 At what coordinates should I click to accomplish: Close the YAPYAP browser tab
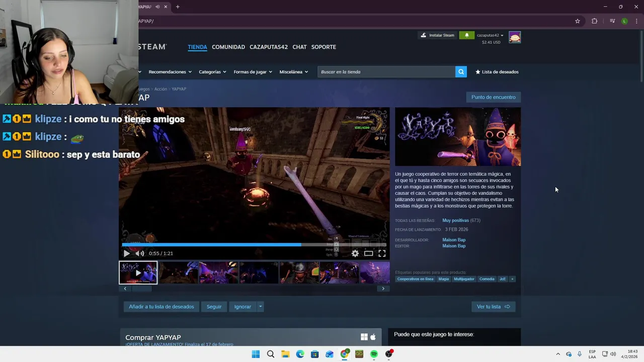coord(166,7)
